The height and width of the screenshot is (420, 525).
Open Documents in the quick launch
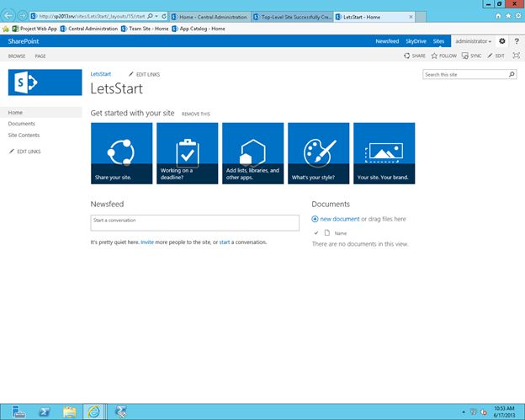(x=21, y=124)
